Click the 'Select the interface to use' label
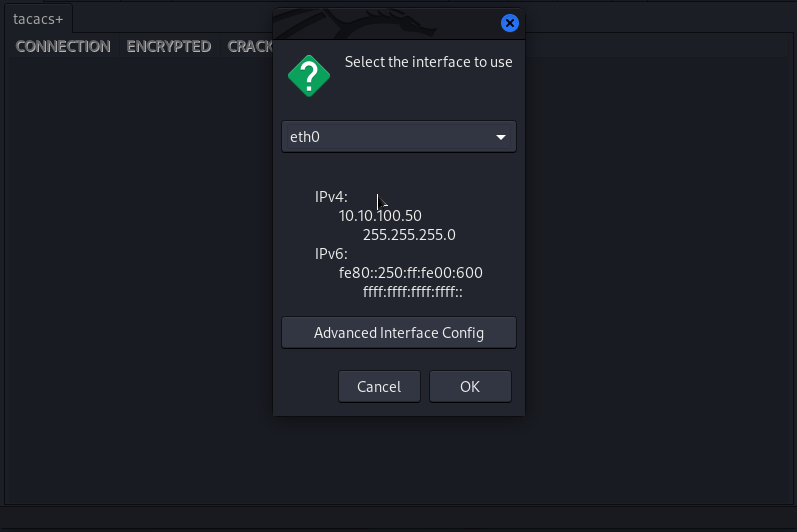797x532 pixels. (x=428, y=62)
